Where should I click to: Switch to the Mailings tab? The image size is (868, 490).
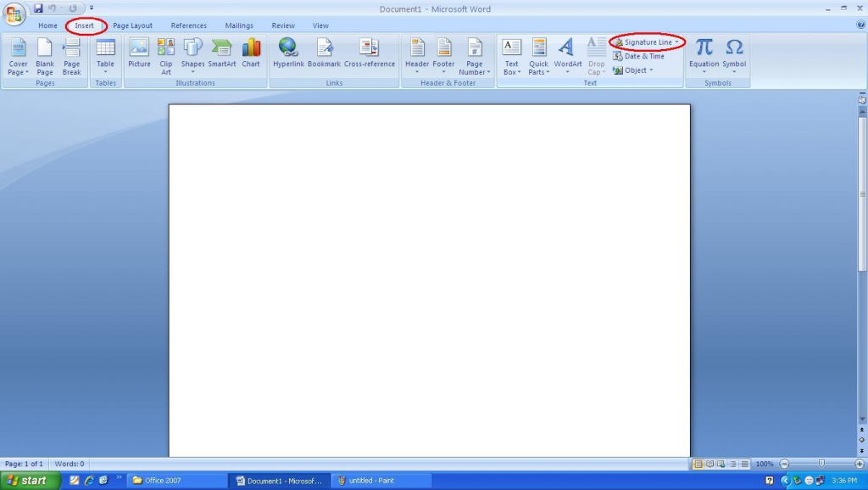click(239, 25)
